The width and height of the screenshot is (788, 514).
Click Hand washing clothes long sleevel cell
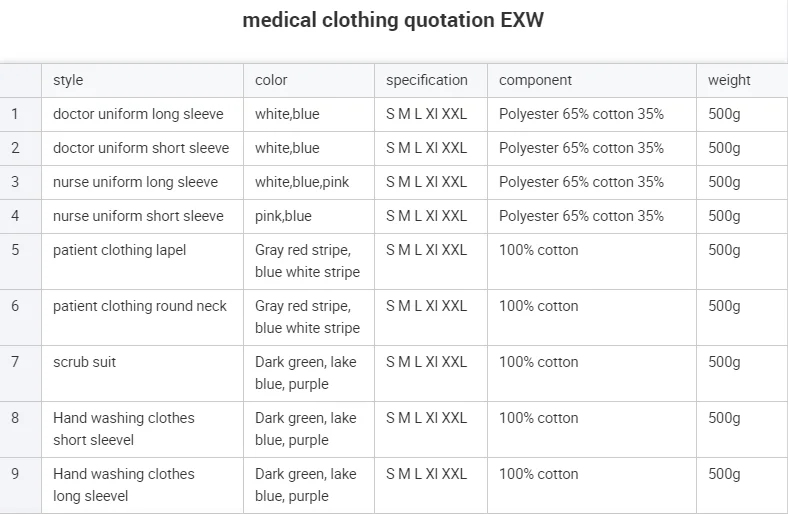[x=142, y=485]
